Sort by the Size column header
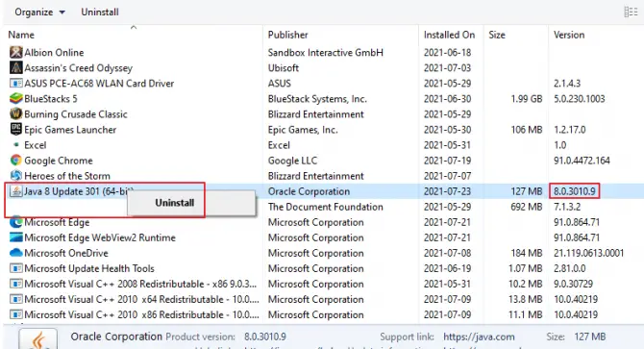Screen dimensions: 644x349 click(497, 35)
